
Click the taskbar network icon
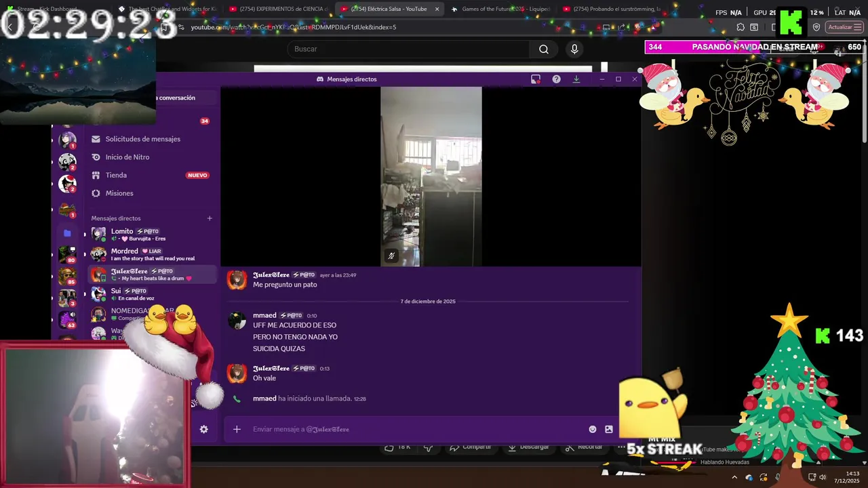[x=812, y=477]
